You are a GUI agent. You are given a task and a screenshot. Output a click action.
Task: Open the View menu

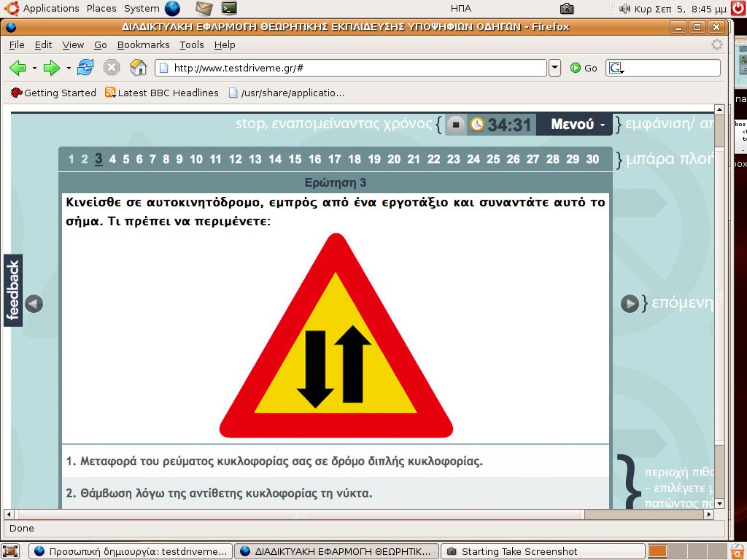coord(73,44)
